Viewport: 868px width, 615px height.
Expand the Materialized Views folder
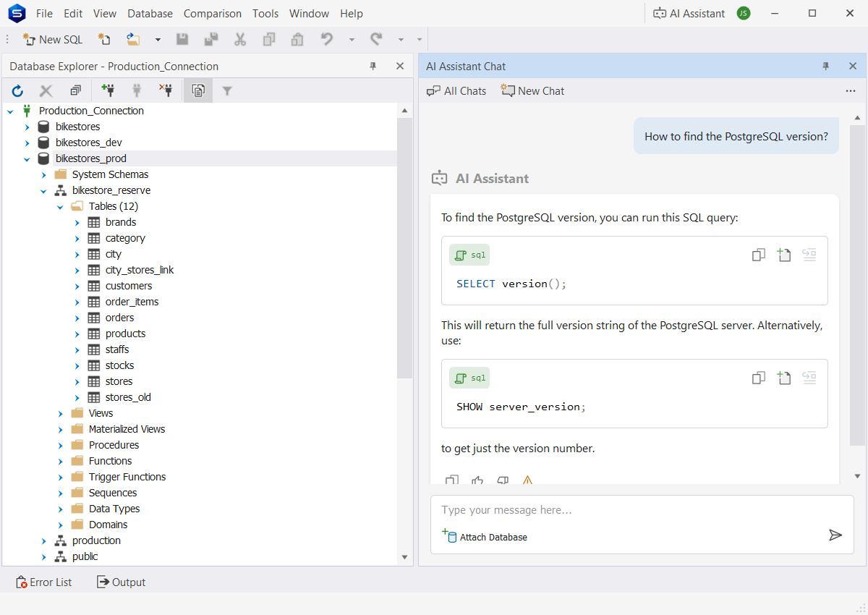click(x=60, y=429)
